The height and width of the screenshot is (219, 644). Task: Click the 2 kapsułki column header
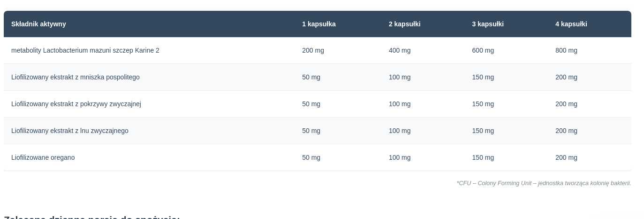[x=405, y=24]
